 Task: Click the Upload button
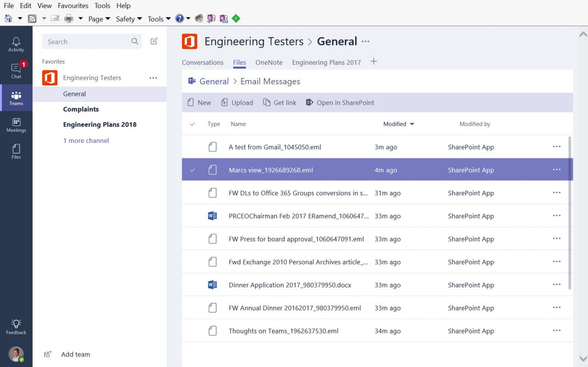237,102
